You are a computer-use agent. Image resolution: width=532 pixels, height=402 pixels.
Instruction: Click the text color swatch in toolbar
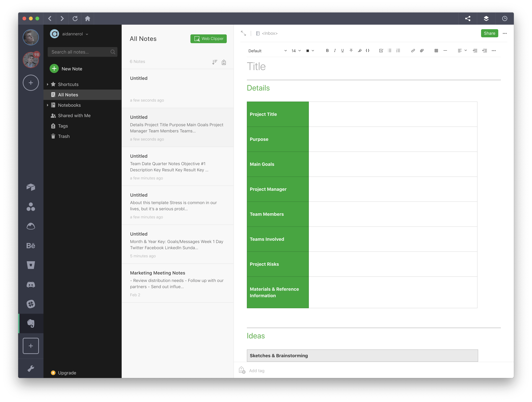(x=307, y=51)
